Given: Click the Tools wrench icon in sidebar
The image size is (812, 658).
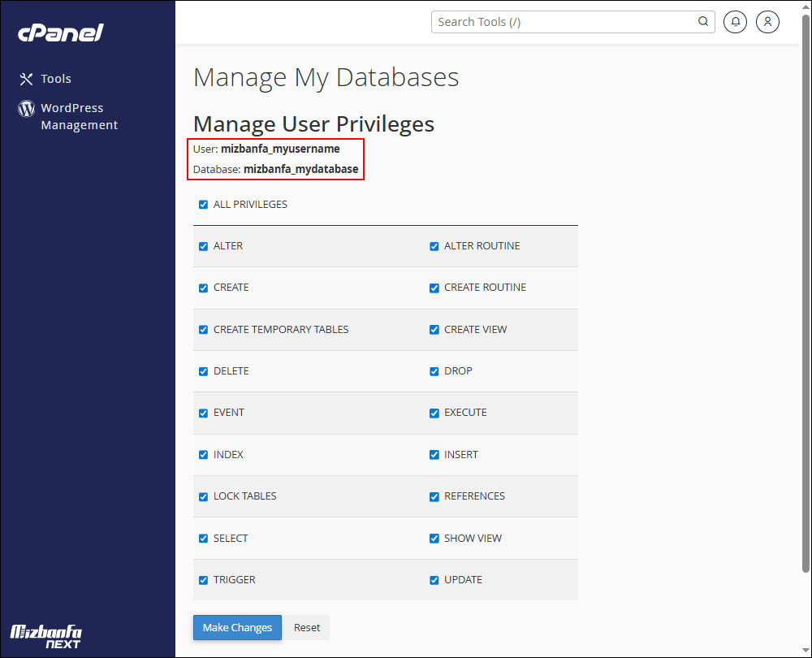Looking at the screenshot, I should point(26,79).
